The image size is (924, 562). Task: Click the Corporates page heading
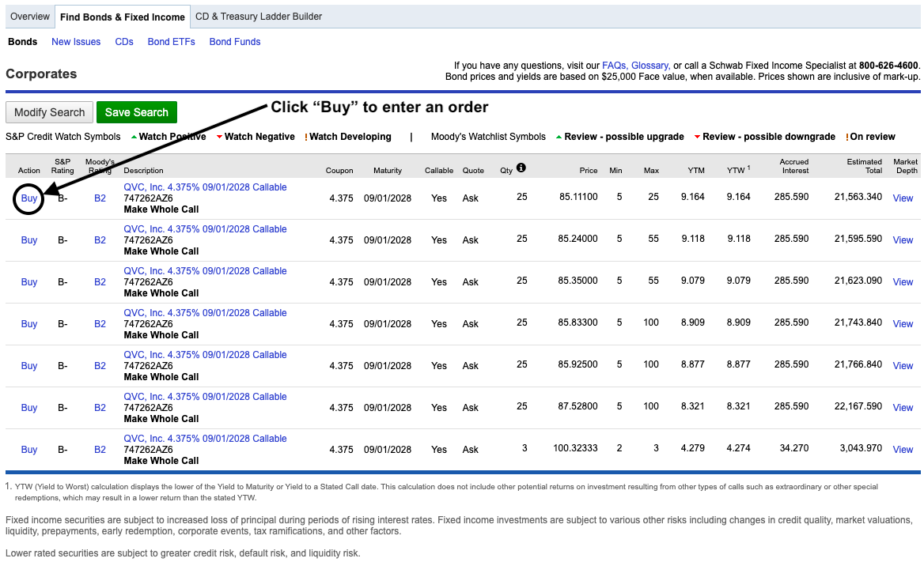coord(41,74)
